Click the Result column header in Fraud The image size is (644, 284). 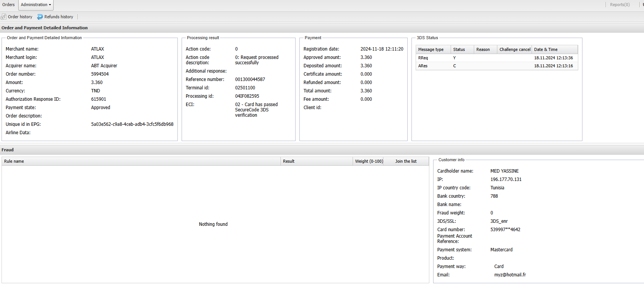tap(289, 162)
